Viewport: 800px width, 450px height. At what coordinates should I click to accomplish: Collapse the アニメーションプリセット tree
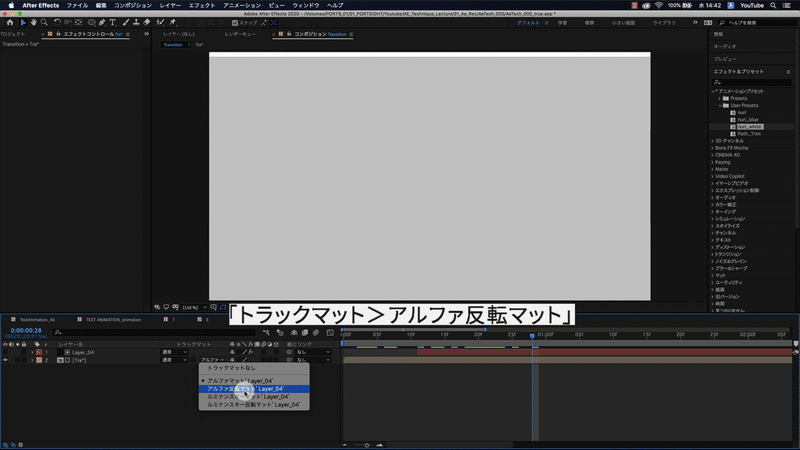713,91
